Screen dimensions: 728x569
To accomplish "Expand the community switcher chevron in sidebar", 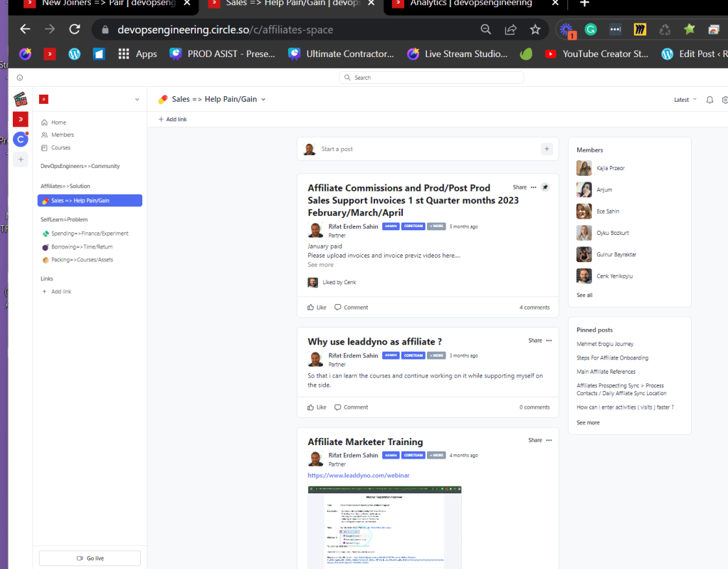I will (x=137, y=100).
